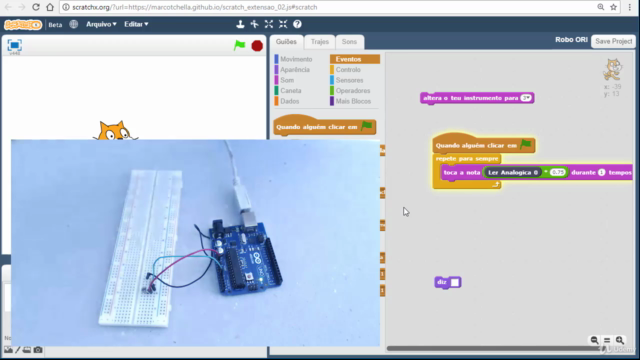The height and width of the screenshot is (360, 640).
Task: Upload backdrop from file icon
Action: (27, 350)
